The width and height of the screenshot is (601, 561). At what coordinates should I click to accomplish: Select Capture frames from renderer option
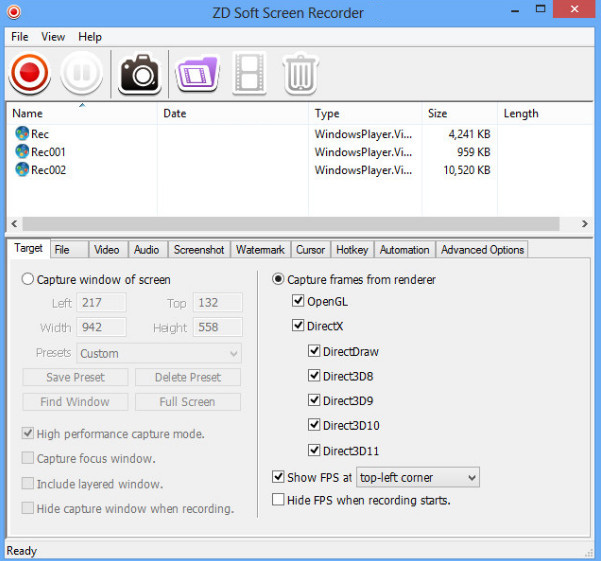[278, 279]
